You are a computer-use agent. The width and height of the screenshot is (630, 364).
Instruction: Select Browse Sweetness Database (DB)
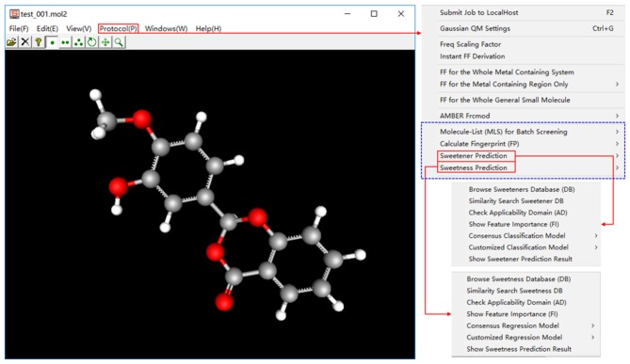click(x=518, y=279)
